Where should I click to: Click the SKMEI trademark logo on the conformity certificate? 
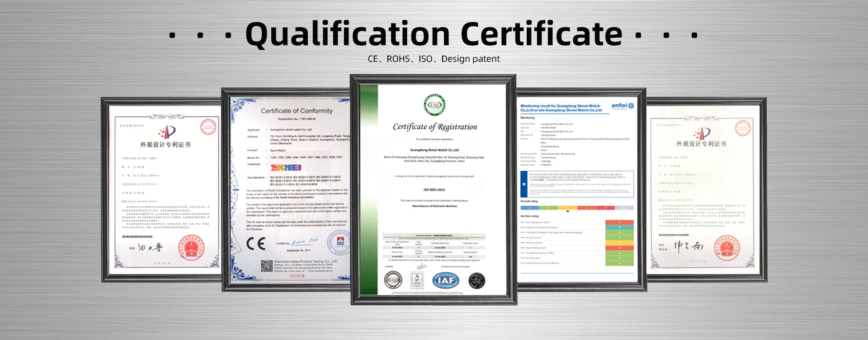click(x=286, y=168)
